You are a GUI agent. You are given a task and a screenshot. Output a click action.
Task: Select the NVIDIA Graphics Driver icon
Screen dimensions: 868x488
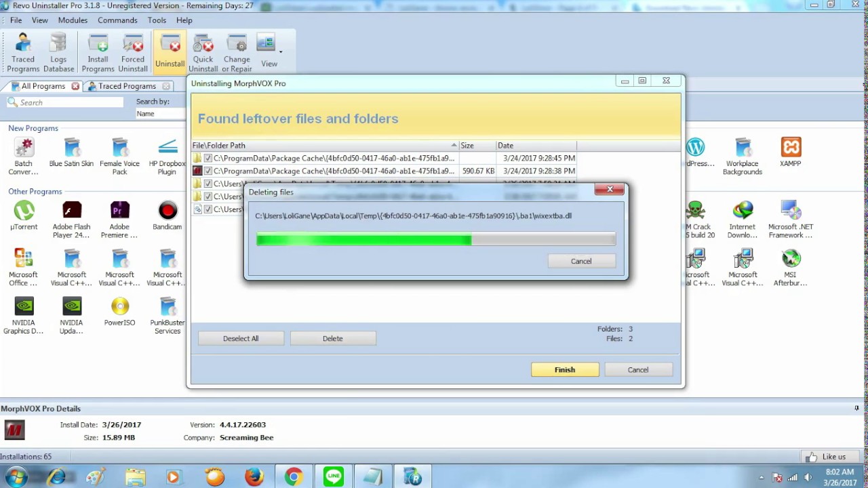[x=23, y=316]
